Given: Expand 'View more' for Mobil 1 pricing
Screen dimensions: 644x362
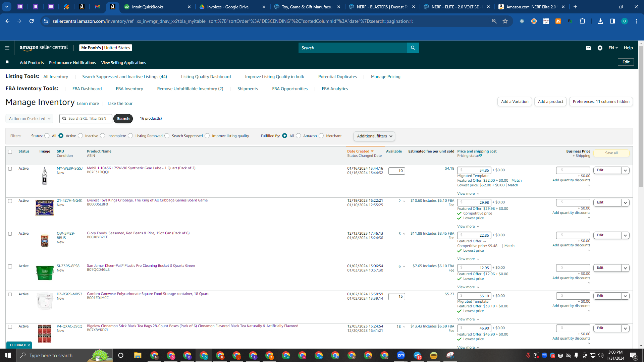Looking at the screenshot, I should 468,194.
